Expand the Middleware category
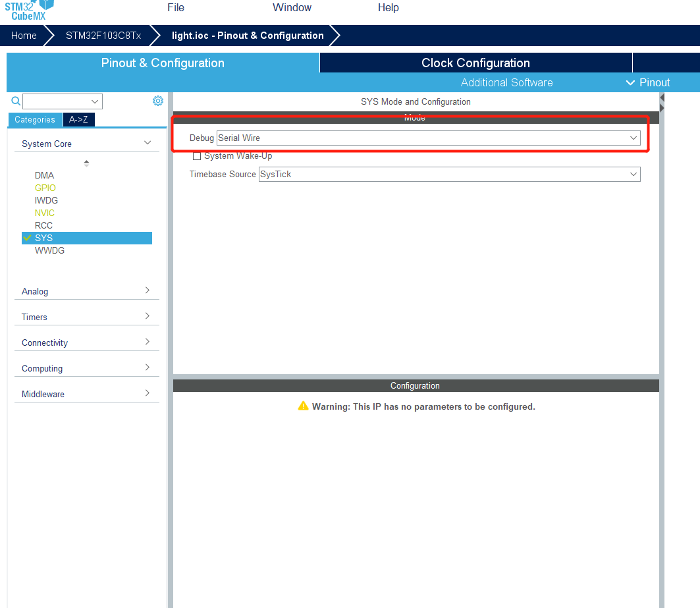 [87, 394]
